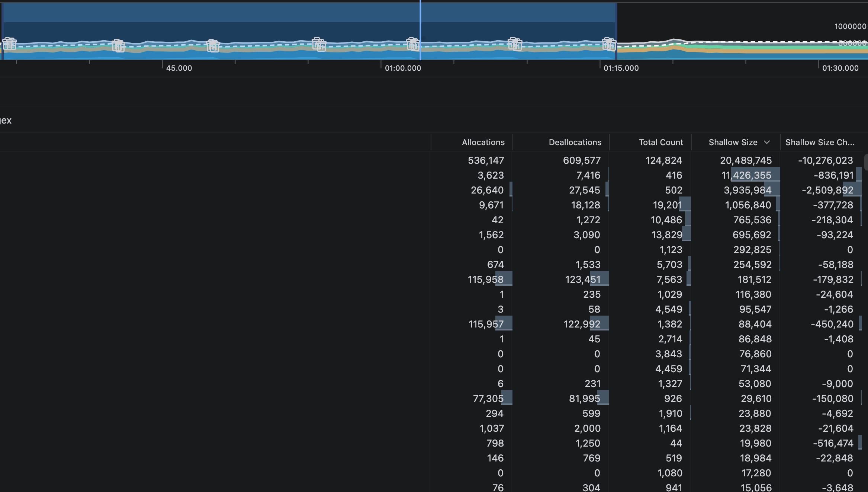
Task: Click GC trash icon left of 45.000 mark
Action: click(118, 45)
